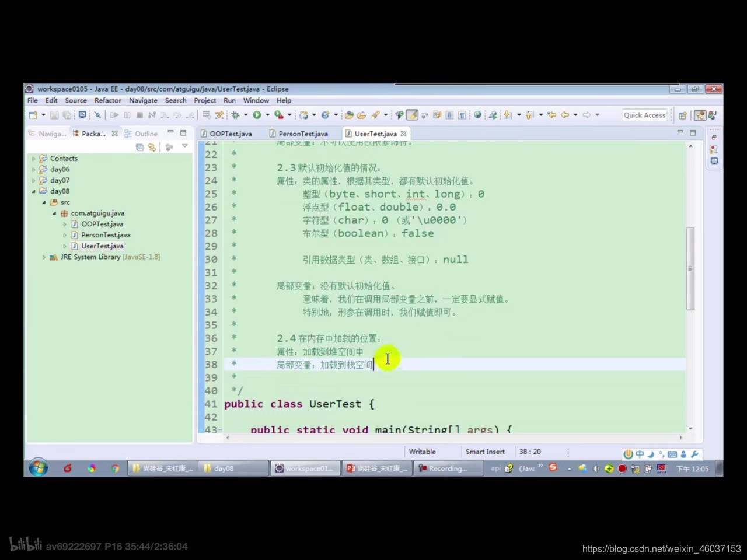
Task: Click the Smart Insert status text
Action: coord(485,452)
